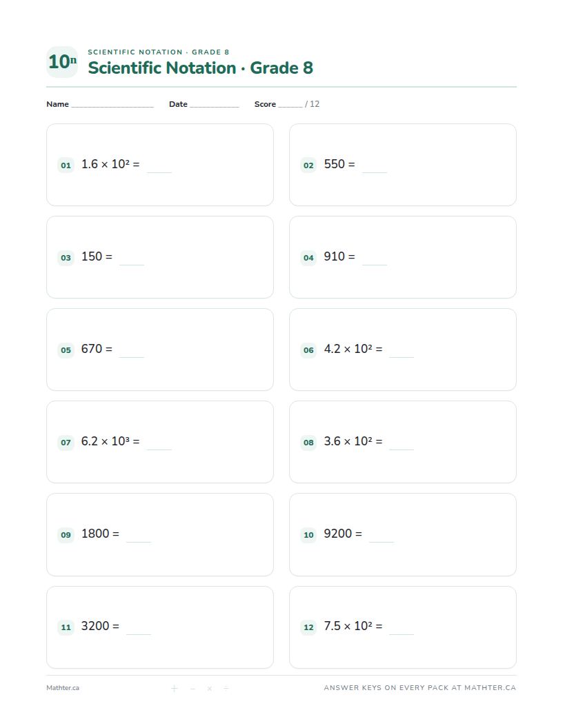Click the plus symbol in footer
The height and width of the screenshot is (728, 563).
coord(174,689)
